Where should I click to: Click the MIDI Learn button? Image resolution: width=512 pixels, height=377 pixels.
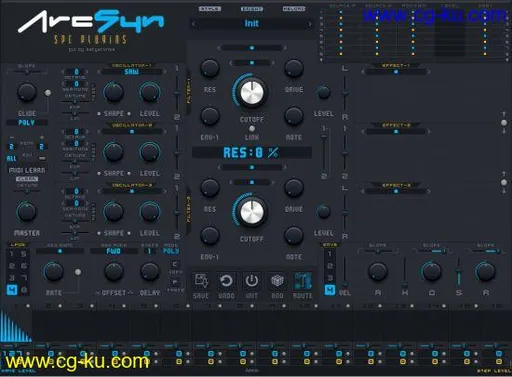point(27,170)
